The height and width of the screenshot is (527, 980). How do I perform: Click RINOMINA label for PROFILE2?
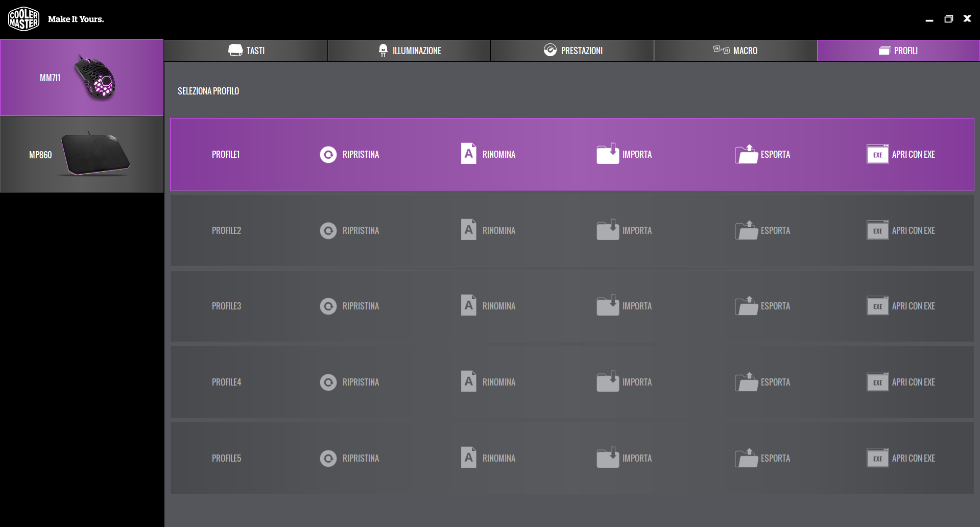coord(499,230)
